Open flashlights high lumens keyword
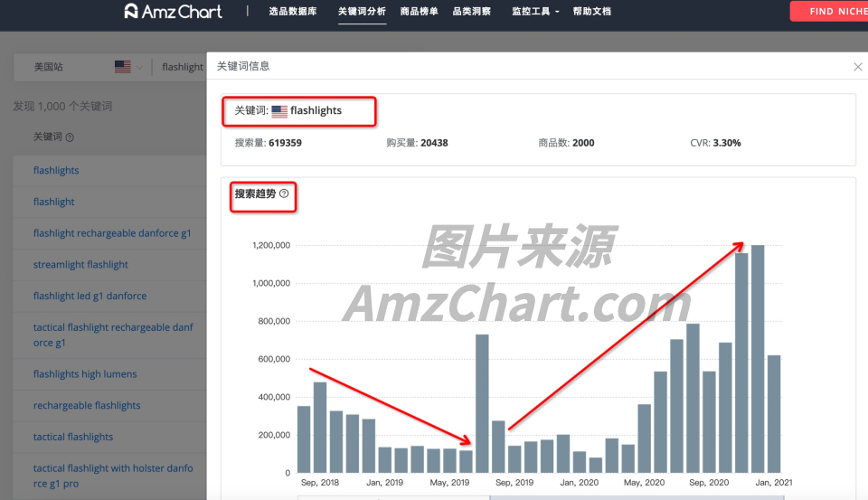The width and height of the screenshot is (868, 500). 85,373
